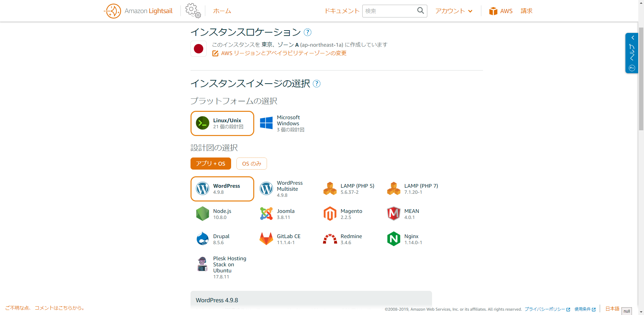The width and height of the screenshot is (644, 315).
Task: Choose the Redmine blueprint
Action: (x=350, y=239)
